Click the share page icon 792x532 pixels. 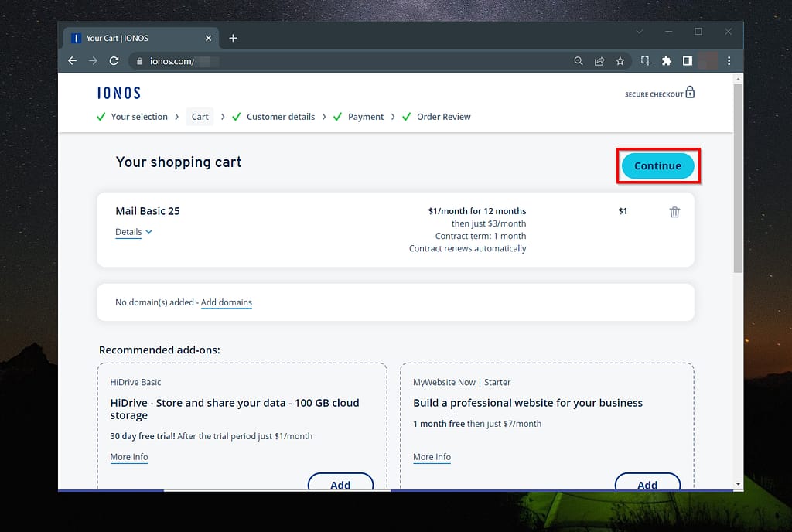(x=599, y=61)
